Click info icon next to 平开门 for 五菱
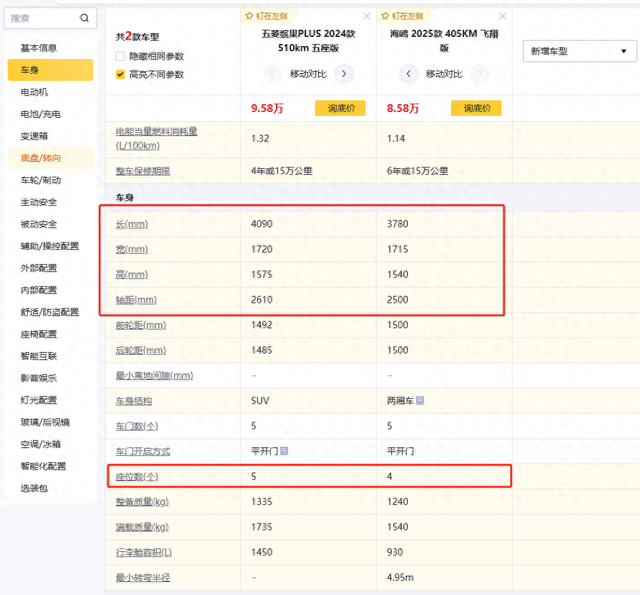 click(x=284, y=451)
